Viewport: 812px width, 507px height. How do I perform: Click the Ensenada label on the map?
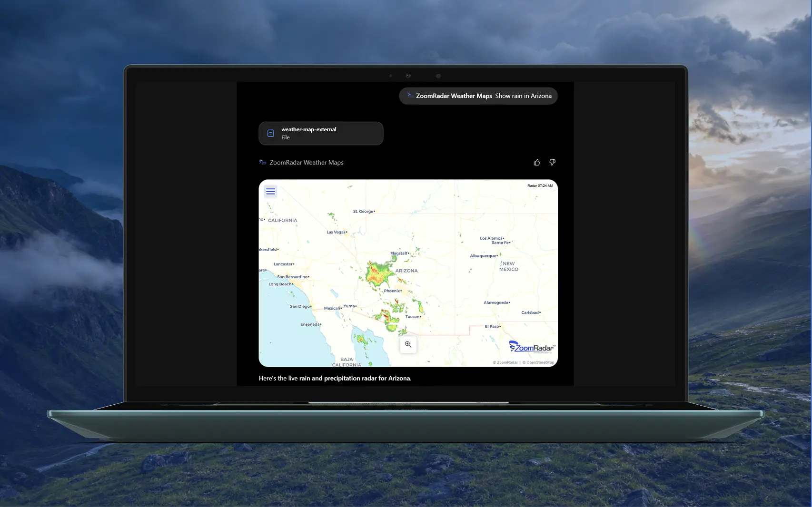point(310,324)
